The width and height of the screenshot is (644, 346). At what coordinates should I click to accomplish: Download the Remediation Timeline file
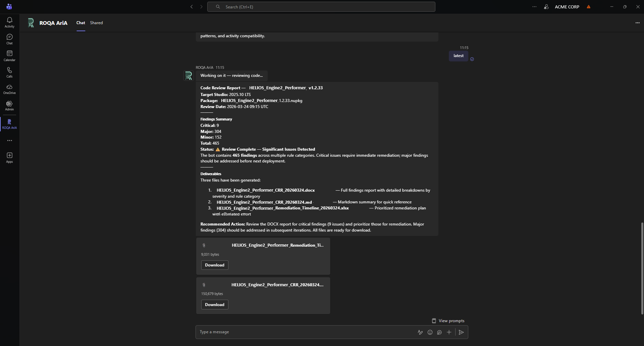pos(215,265)
